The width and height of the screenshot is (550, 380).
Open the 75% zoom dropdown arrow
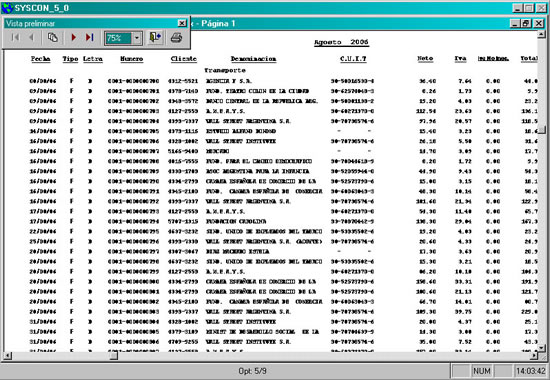pos(137,38)
